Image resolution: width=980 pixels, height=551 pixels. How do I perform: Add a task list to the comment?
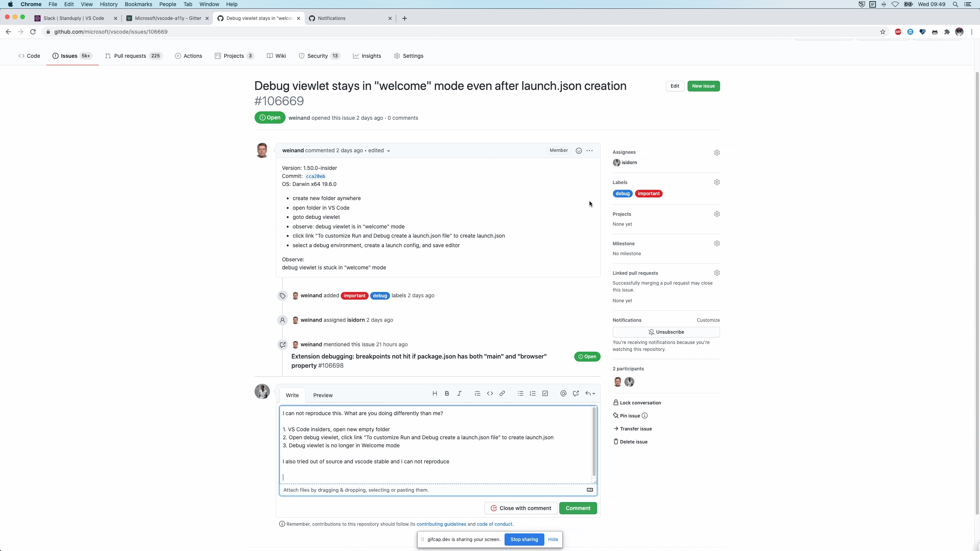tap(545, 394)
